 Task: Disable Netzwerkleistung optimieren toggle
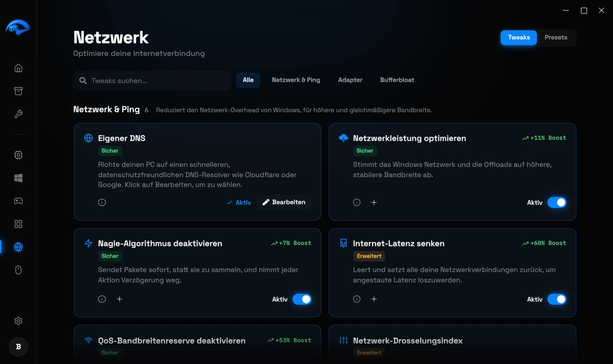pyautogui.click(x=557, y=203)
